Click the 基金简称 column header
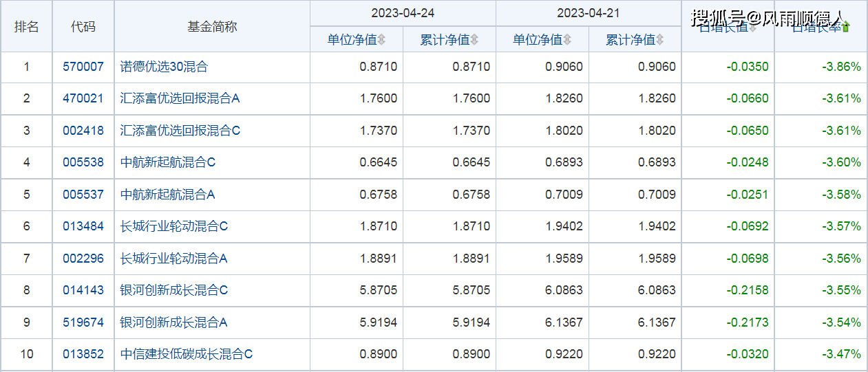This screenshot has height=372, width=868. [212, 27]
